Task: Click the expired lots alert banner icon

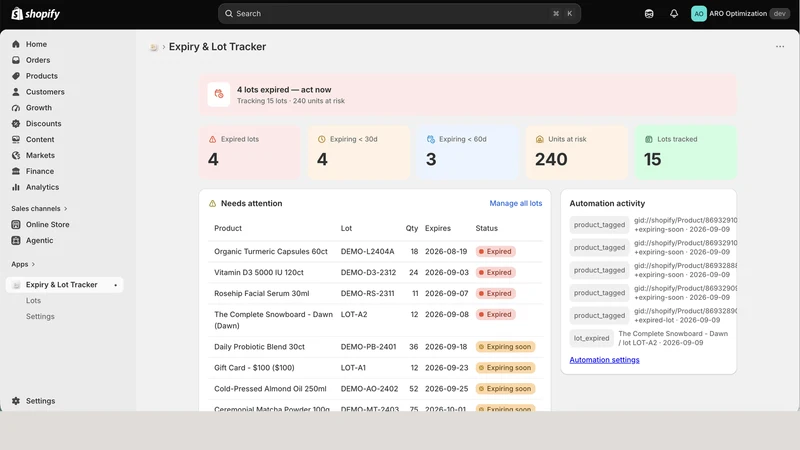Action: [x=219, y=94]
